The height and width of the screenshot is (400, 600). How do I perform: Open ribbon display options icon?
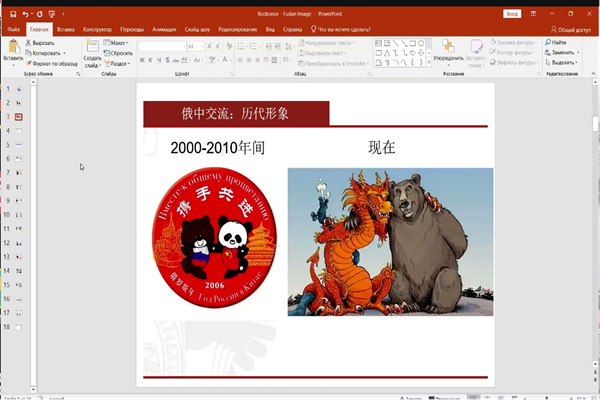click(533, 14)
